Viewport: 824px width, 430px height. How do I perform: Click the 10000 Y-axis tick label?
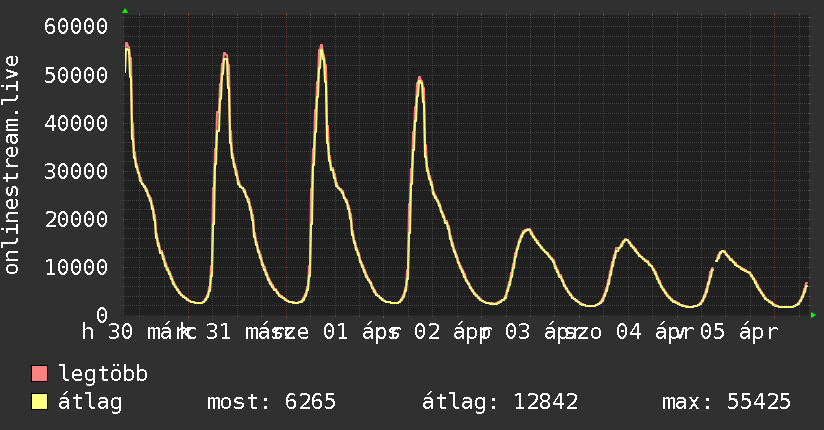pyautogui.click(x=77, y=267)
